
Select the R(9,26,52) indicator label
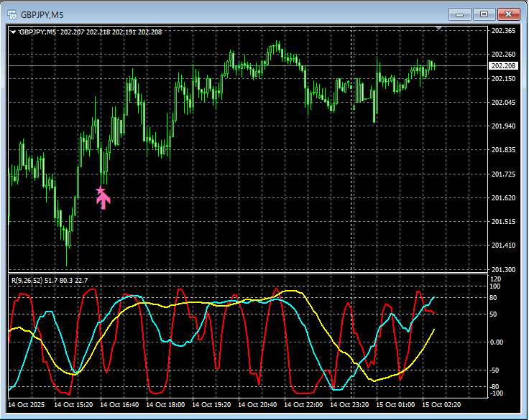[27, 281]
